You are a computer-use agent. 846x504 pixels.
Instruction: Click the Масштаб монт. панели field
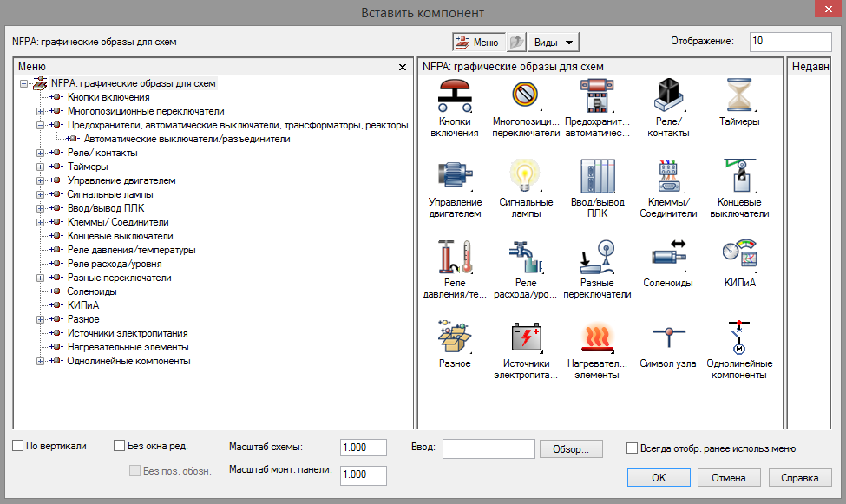363,475
